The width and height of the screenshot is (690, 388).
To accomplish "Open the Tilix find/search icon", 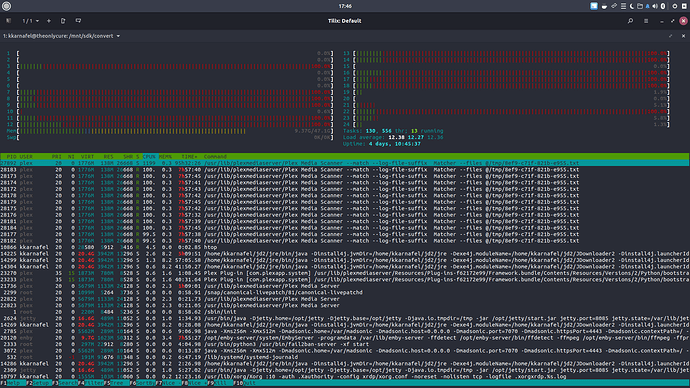I will (x=630, y=21).
